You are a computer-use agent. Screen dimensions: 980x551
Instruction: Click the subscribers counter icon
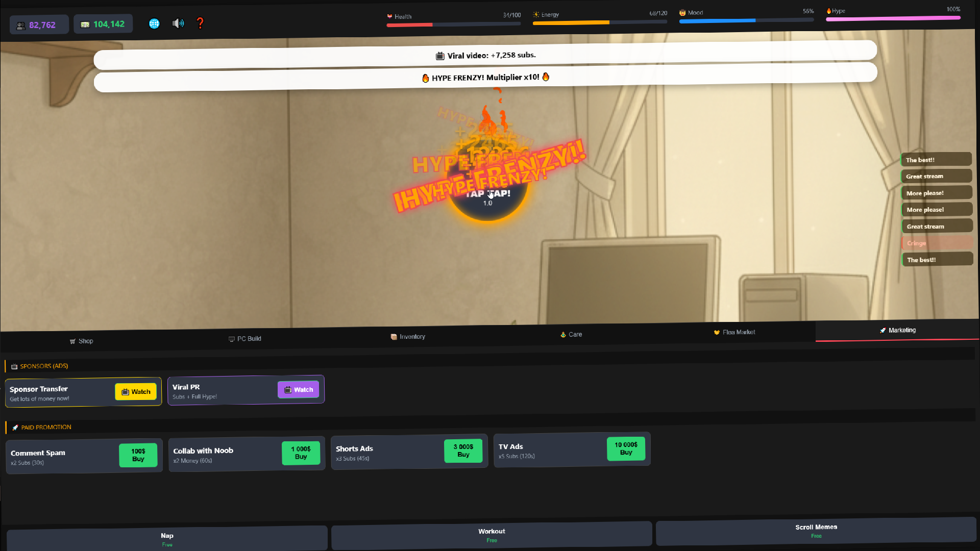[20, 25]
